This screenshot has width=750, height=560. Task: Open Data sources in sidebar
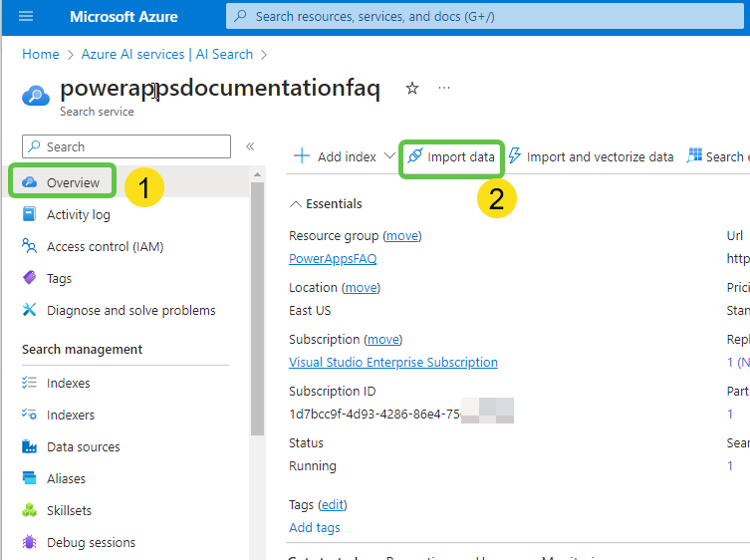(83, 446)
